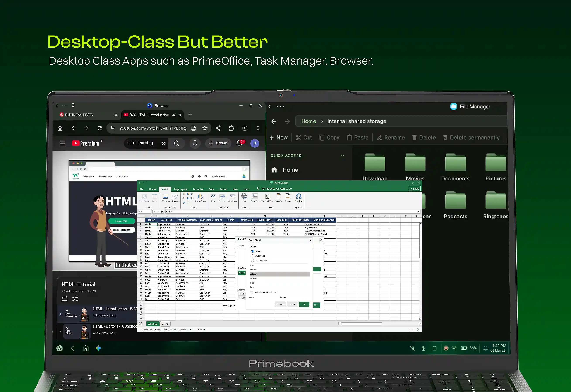This screenshot has width=571, height=392.
Task: Insert Pictures in Prime Sheets ribbon
Action: pyautogui.click(x=166, y=198)
